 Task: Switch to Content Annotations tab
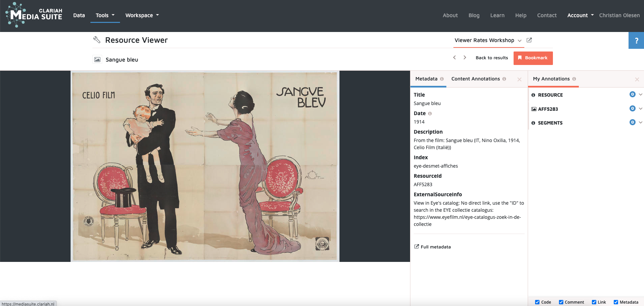coord(475,79)
